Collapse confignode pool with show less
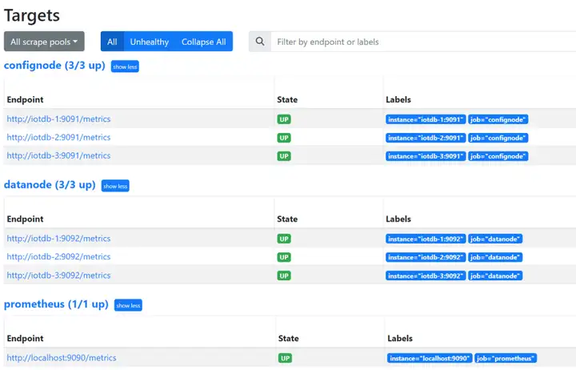The width and height of the screenshot is (576, 370). click(125, 67)
